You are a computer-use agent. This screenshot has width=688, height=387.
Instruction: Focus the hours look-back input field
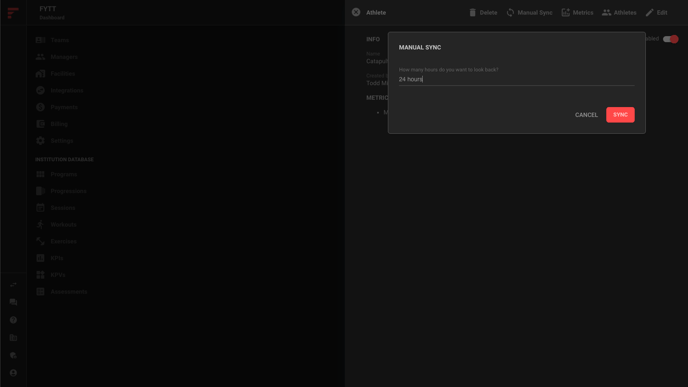(516, 79)
